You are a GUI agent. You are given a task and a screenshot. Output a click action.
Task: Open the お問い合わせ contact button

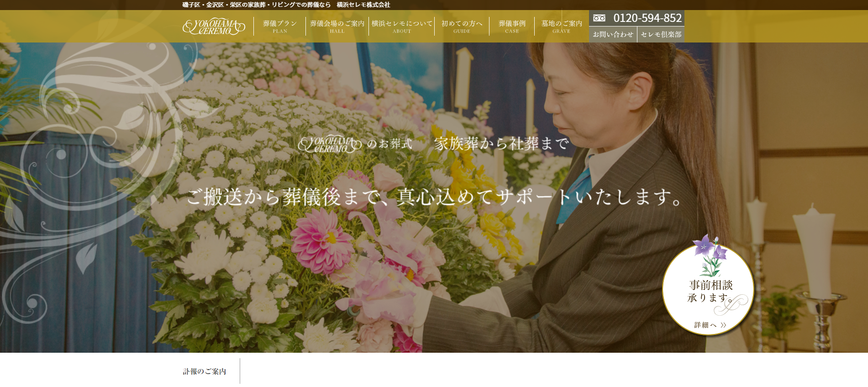(x=613, y=34)
